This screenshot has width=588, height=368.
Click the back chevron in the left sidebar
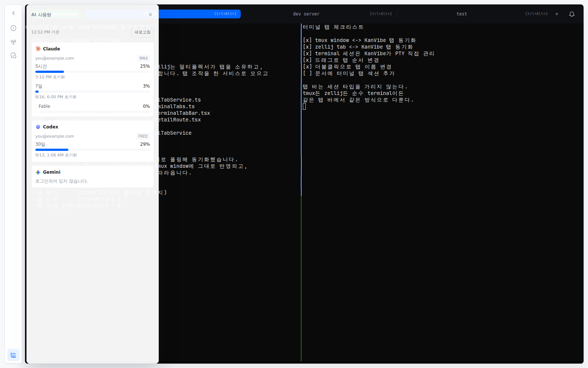pyautogui.click(x=13, y=13)
